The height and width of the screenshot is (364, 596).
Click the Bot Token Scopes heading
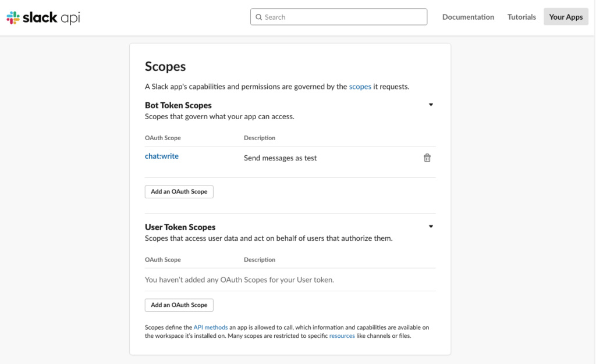[178, 105]
